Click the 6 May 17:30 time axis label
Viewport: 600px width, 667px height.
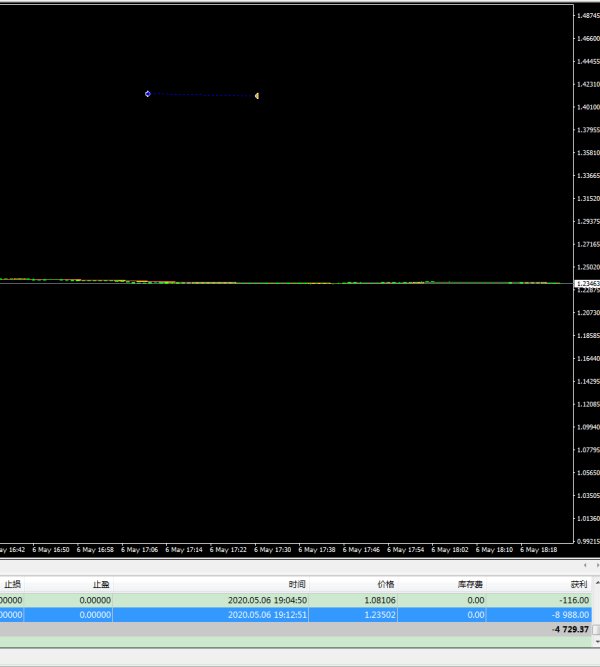[273, 549]
